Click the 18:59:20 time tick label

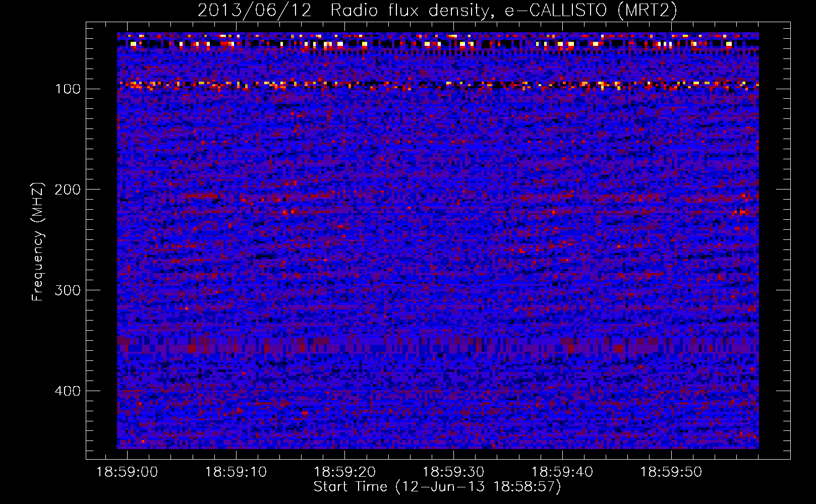[345, 472]
